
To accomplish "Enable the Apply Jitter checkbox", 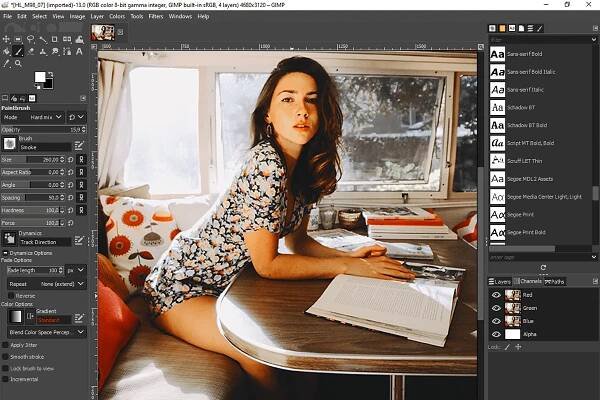I will click(5, 344).
